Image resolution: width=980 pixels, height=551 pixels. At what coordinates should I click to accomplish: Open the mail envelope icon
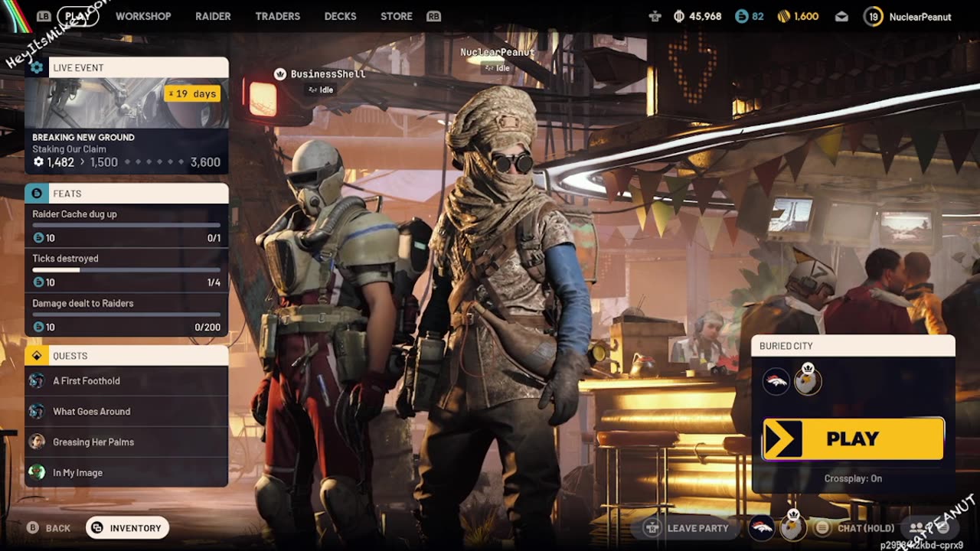click(x=841, y=16)
